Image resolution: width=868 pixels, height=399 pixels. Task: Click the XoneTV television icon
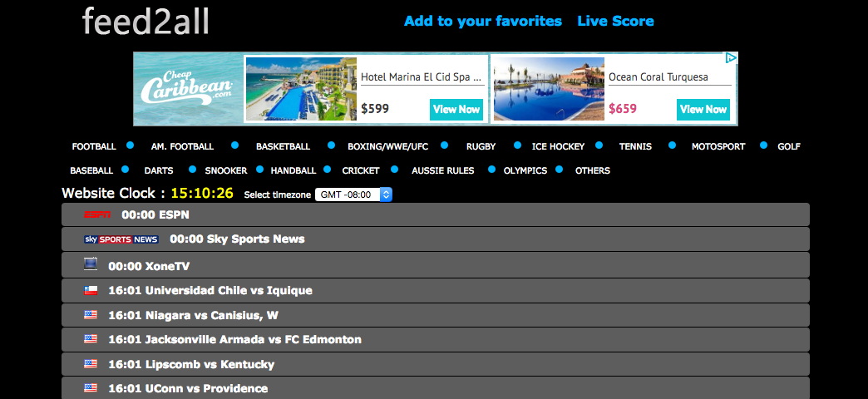[91, 264]
